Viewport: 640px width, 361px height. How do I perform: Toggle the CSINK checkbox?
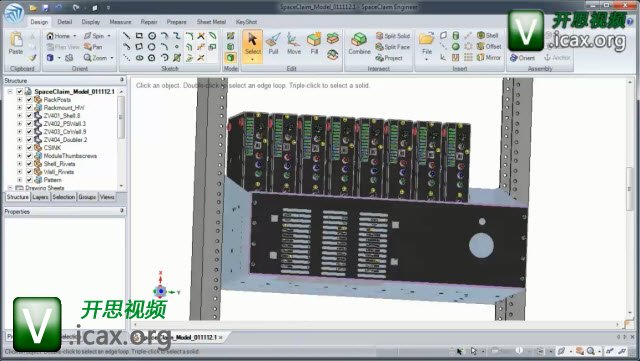pyautogui.click(x=29, y=148)
